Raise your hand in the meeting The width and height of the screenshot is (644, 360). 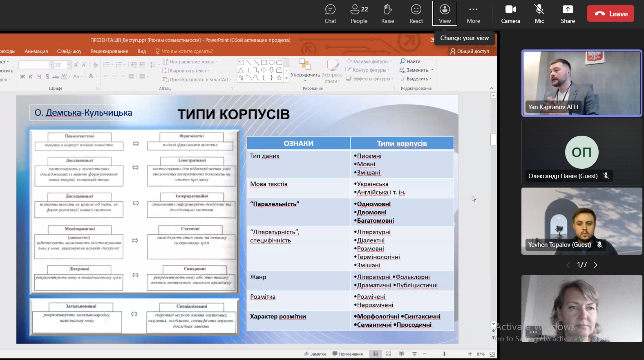387,14
